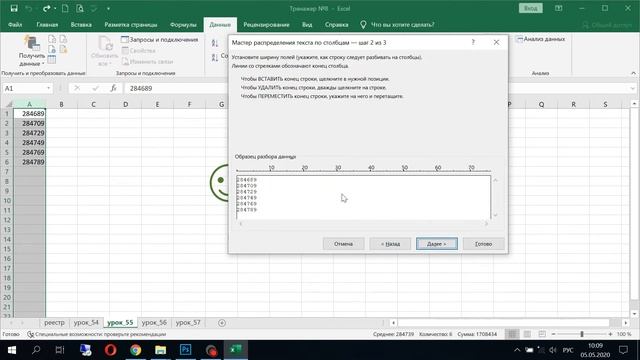Screen dimensions: 640x360
Task: Switch to the реестр sheet tab
Action: pyautogui.click(x=54, y=322)
